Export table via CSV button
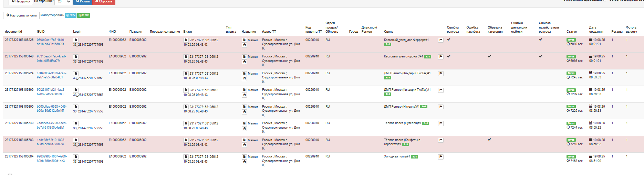Screen dimensions: 644x175 71,15
